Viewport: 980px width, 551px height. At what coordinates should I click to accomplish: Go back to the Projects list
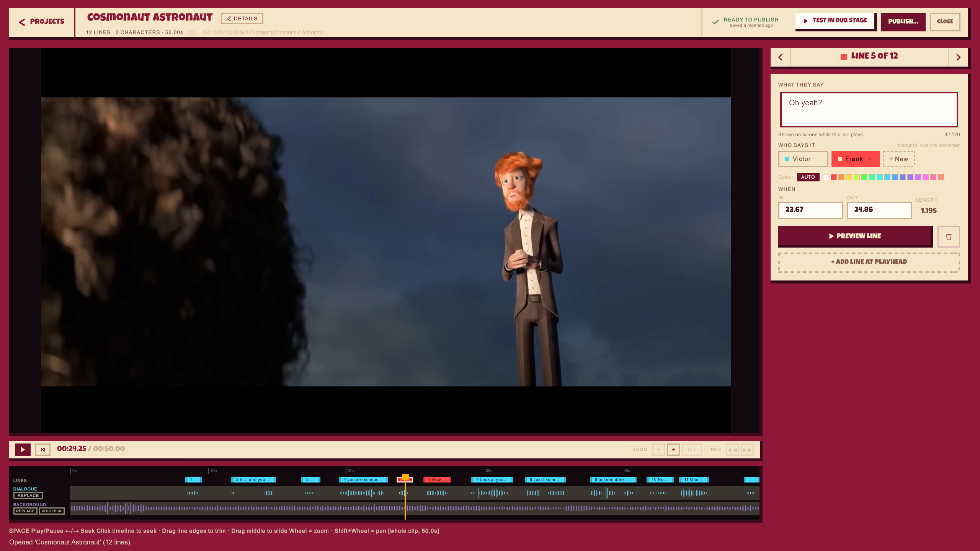tap(41, 22)
